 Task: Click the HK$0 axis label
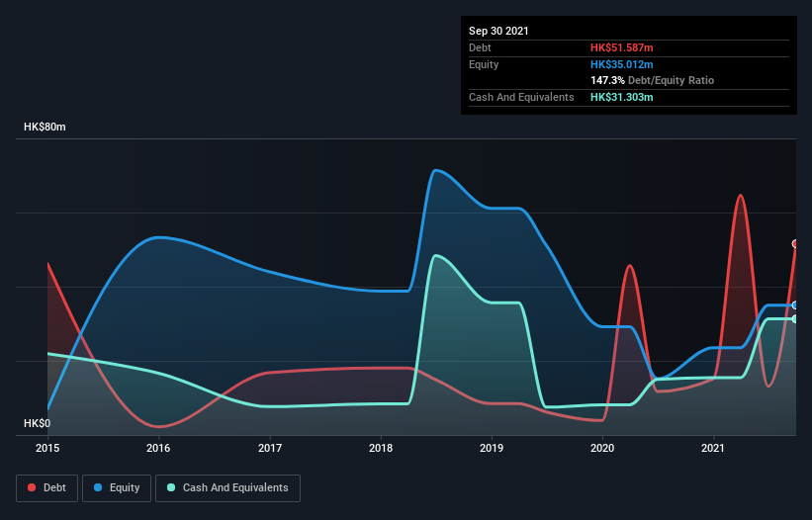pyautogui.click(x=37, y=424)
